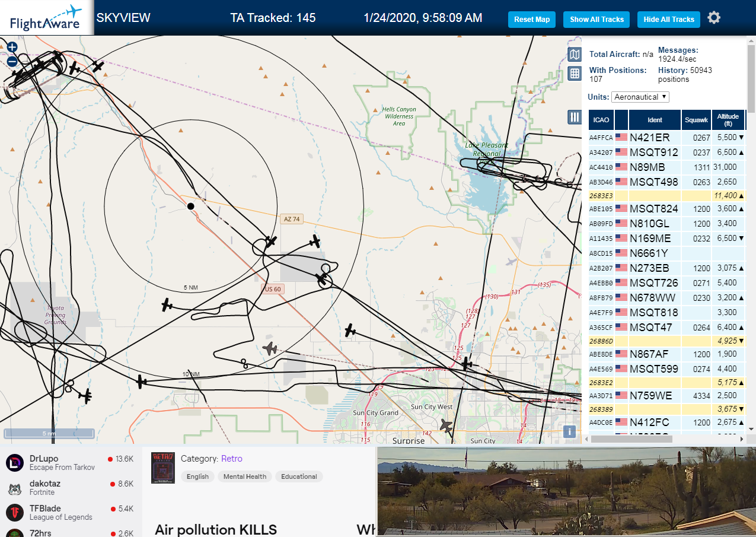Open DrLupo channel avatar
Screen dimensions: 756x537
pos(14,463)
